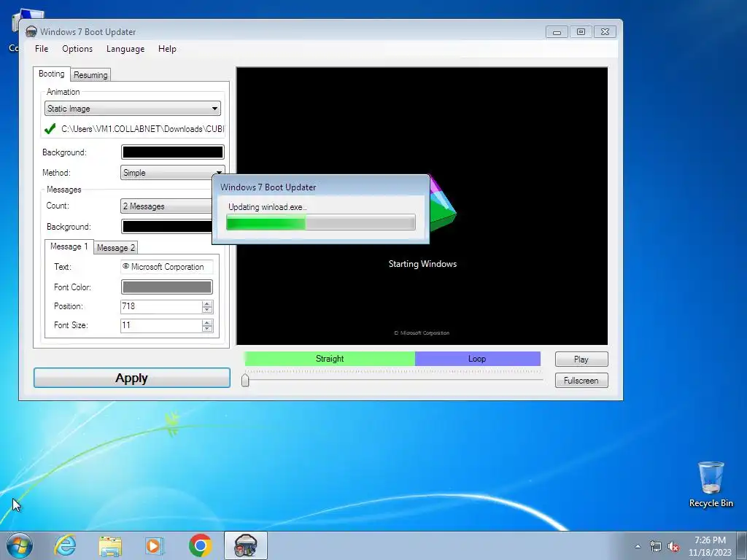Decrease Font Size with the down arrow
The height and width of the screenshot is (560, 747).
(x=207, y=329)
